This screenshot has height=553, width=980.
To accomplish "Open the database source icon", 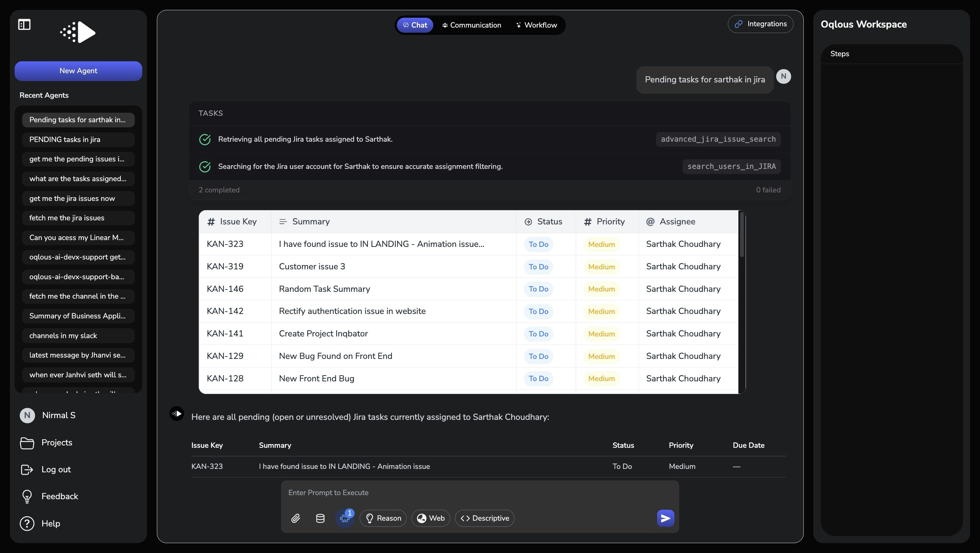I will point(320,518).
